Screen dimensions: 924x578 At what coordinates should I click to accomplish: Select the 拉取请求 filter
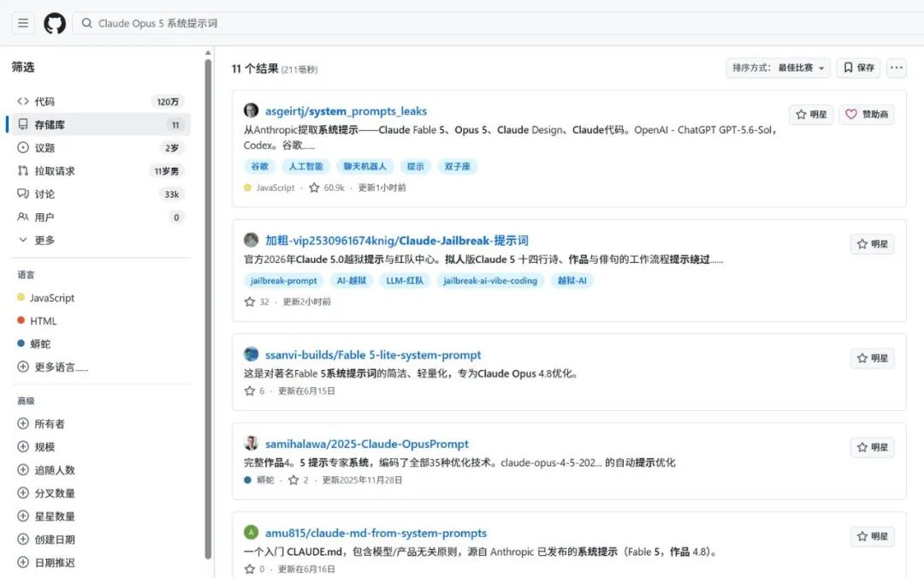(99, 171)
